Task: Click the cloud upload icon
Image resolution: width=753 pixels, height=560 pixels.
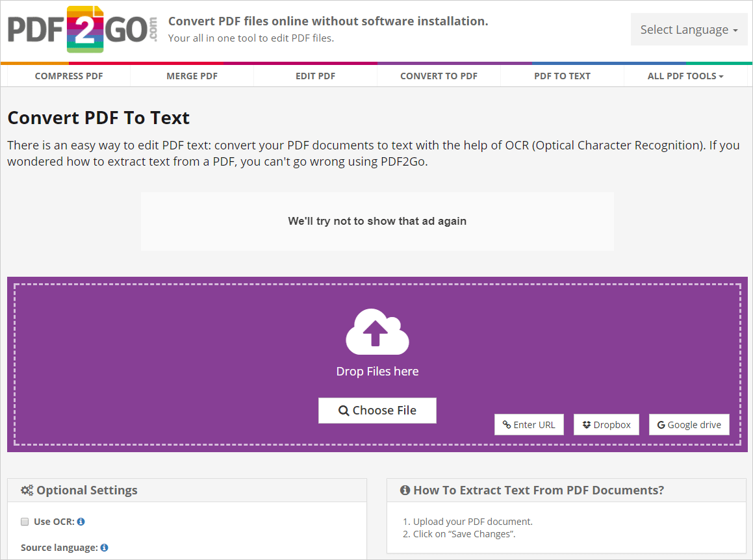Action: click(x=377, y=331)
